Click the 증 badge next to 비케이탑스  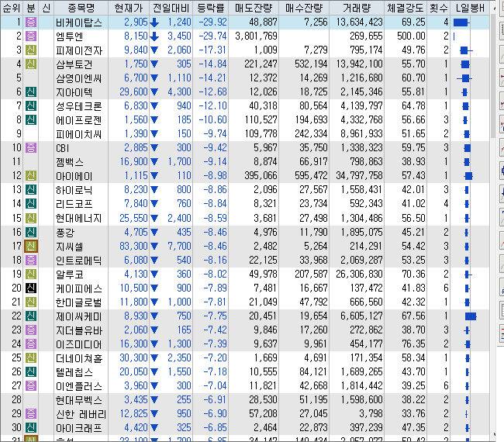coord(31,22)
